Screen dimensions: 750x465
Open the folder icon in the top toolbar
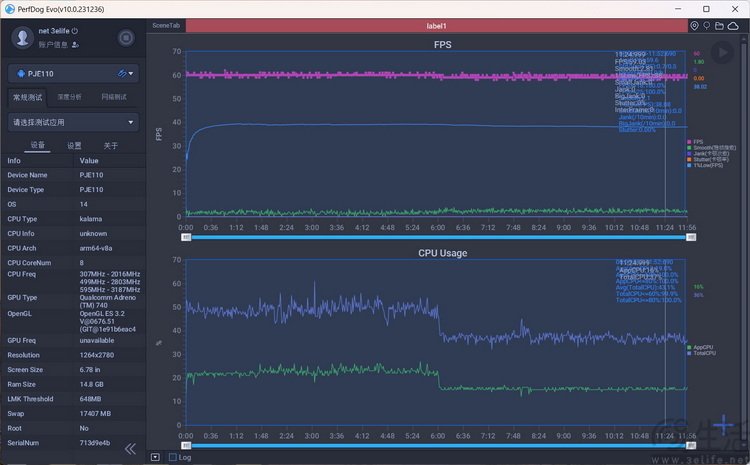coord(719,25)
